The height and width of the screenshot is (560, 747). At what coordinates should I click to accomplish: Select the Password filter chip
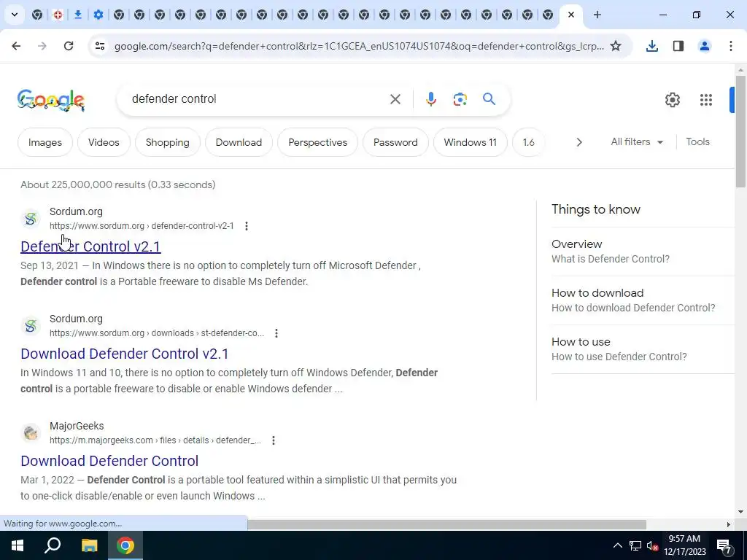coord(395,142)
